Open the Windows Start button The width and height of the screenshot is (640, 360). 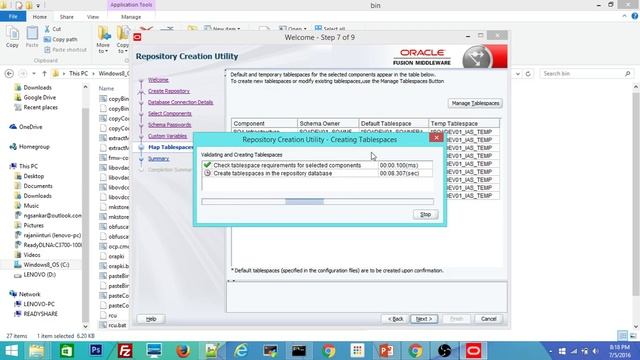11,351
